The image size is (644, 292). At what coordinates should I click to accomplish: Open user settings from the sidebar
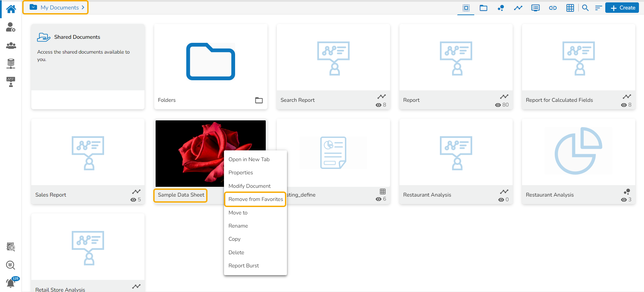tap(11, 27)
